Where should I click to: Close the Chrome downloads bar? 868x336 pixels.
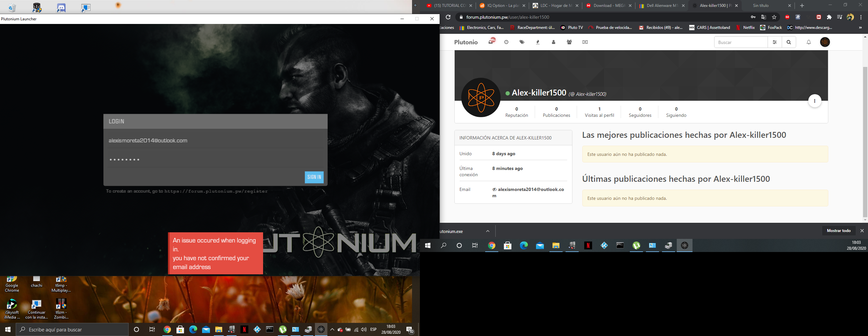[x=862, y=231]
